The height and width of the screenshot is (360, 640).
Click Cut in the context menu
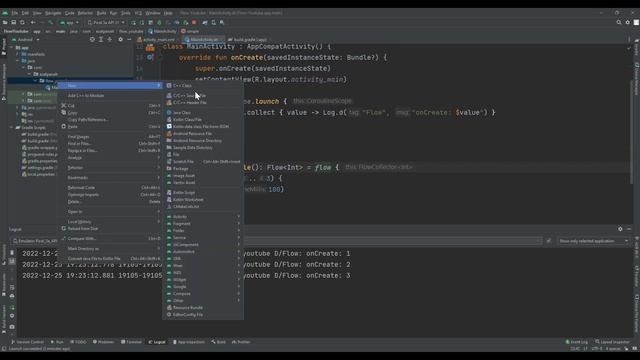point(109,106)
